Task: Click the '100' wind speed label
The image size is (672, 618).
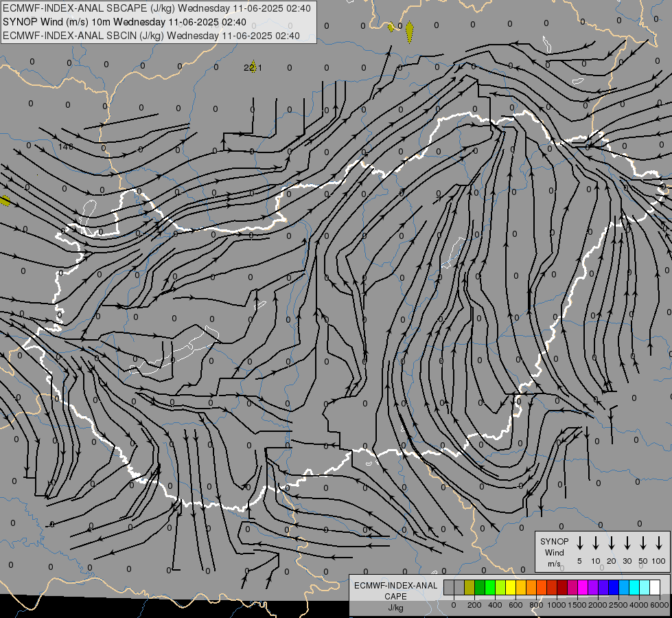Action: pos(659,561)
